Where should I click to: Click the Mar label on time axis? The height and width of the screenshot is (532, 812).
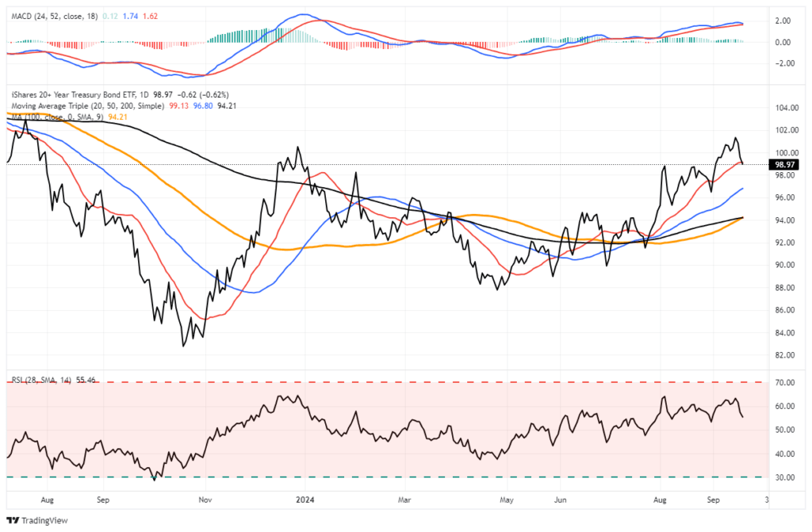coord(405,501)
